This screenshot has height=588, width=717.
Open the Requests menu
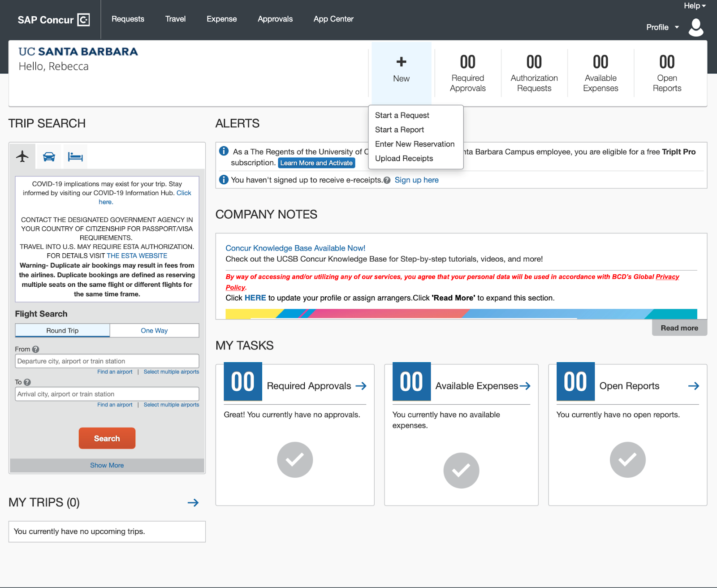tap(128, 19)
